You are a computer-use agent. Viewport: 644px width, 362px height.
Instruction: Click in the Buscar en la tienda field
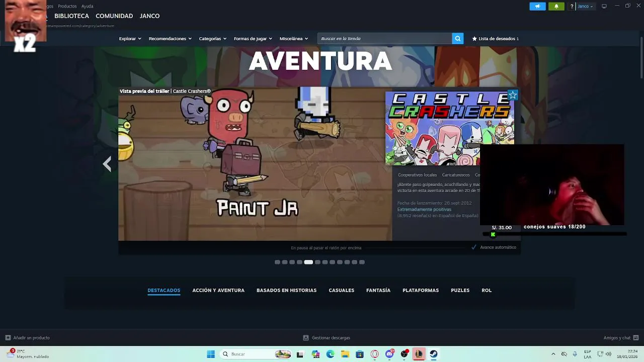[385, 38]
